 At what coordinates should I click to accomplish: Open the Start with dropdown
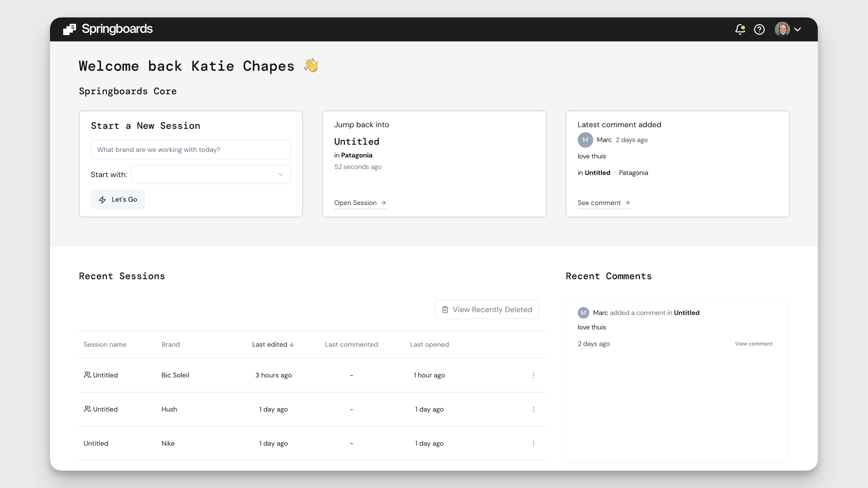(x=211, y=175)
